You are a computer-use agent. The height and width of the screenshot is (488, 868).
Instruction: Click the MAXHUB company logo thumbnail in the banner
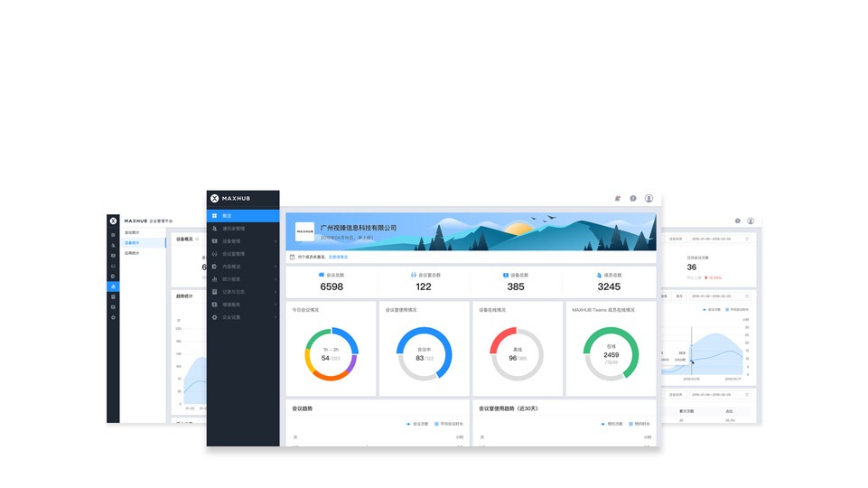[305, 231]
